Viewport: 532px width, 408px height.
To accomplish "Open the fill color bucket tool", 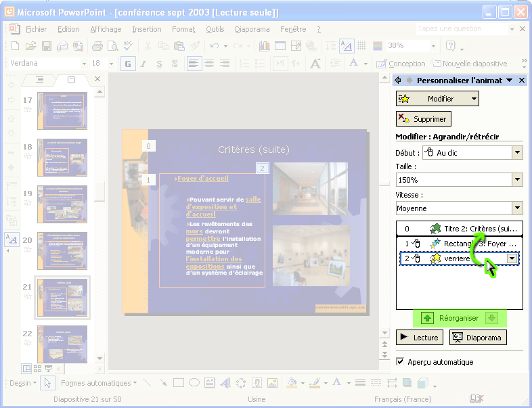I will (x=291, y=383).
